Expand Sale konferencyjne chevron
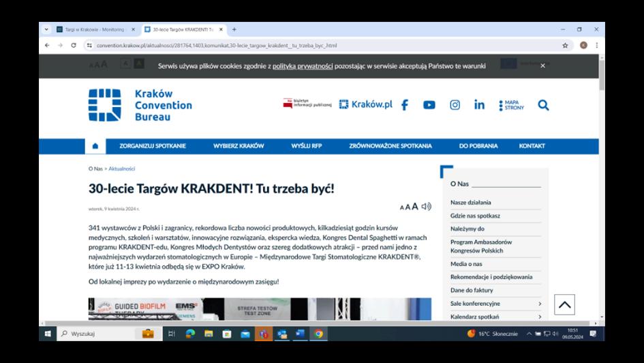The width and height of the screenshot is (644, 363). pos(540,304)
